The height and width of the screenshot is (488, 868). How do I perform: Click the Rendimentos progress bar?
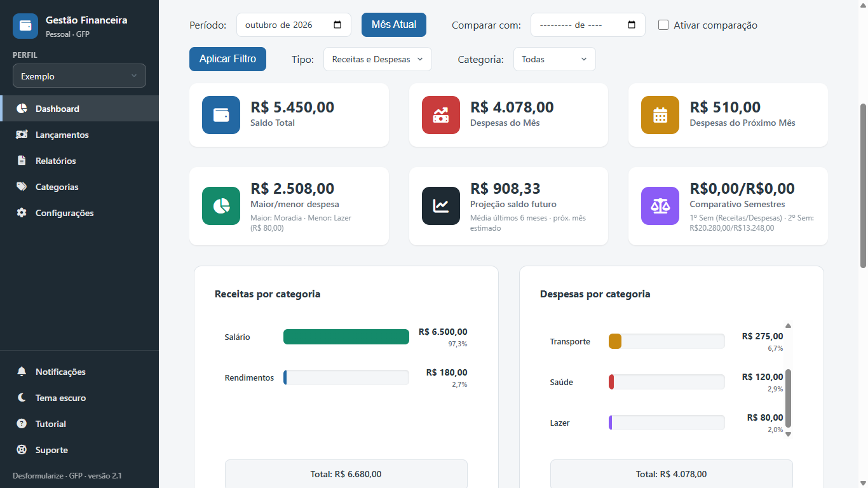tap(346, 377)
